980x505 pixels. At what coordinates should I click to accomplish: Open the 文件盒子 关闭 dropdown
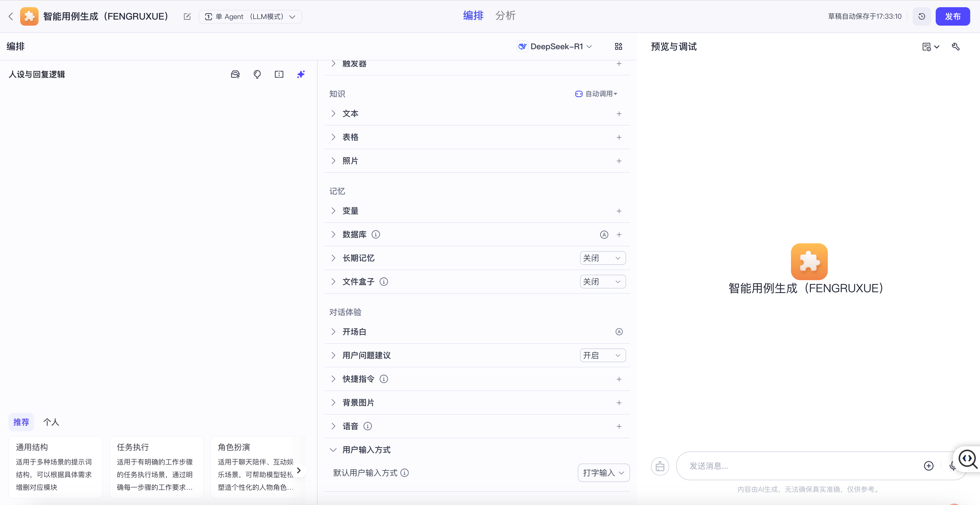(x=602, y=282)
